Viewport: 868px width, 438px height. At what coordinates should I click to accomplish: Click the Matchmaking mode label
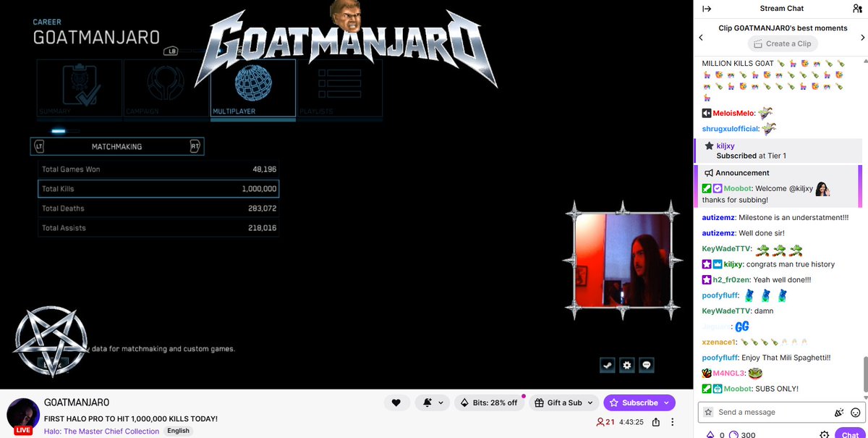coord(116,146)
